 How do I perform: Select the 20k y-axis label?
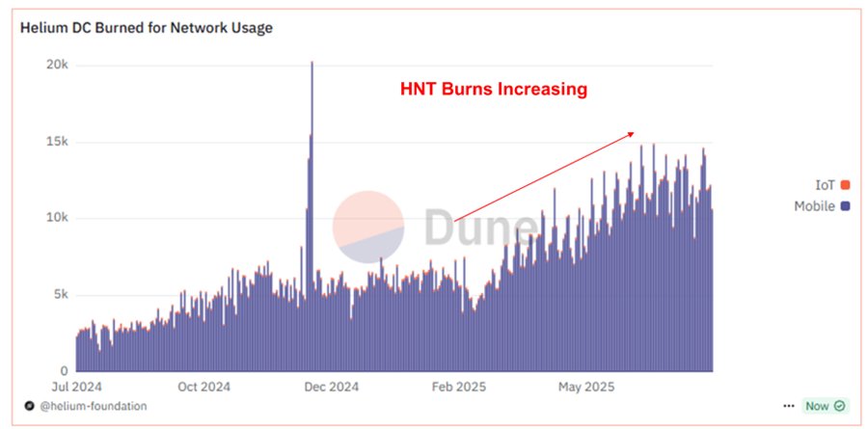coord(57,66)
